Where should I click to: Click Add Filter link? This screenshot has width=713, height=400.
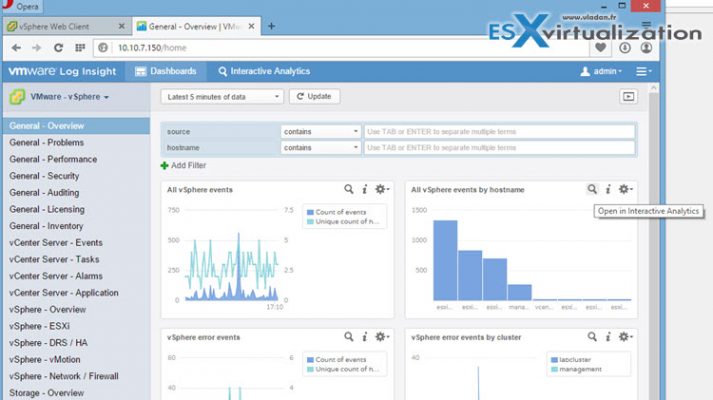coord(183,165)
